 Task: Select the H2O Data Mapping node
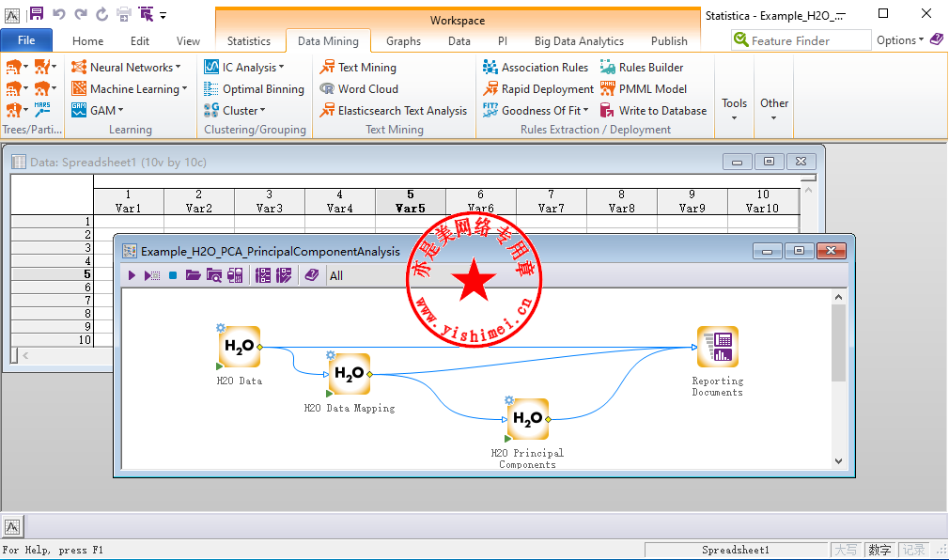click(350, 374)
